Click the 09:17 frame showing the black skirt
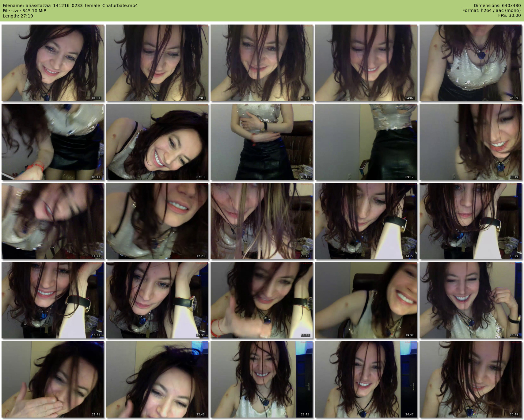 coord(366,142)
